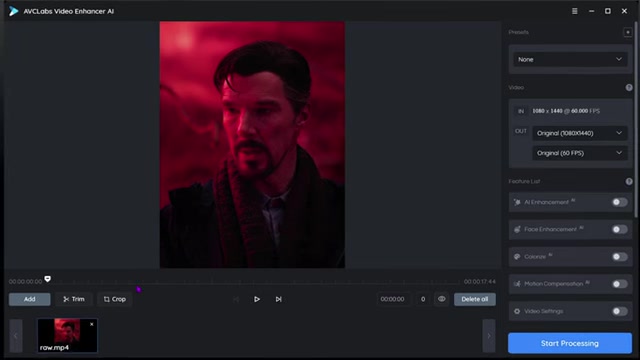Image resolution: width=640 pixels, height=360 pixels.
Task: Enable the Face Enhancement switch
Action: point(620,229)
